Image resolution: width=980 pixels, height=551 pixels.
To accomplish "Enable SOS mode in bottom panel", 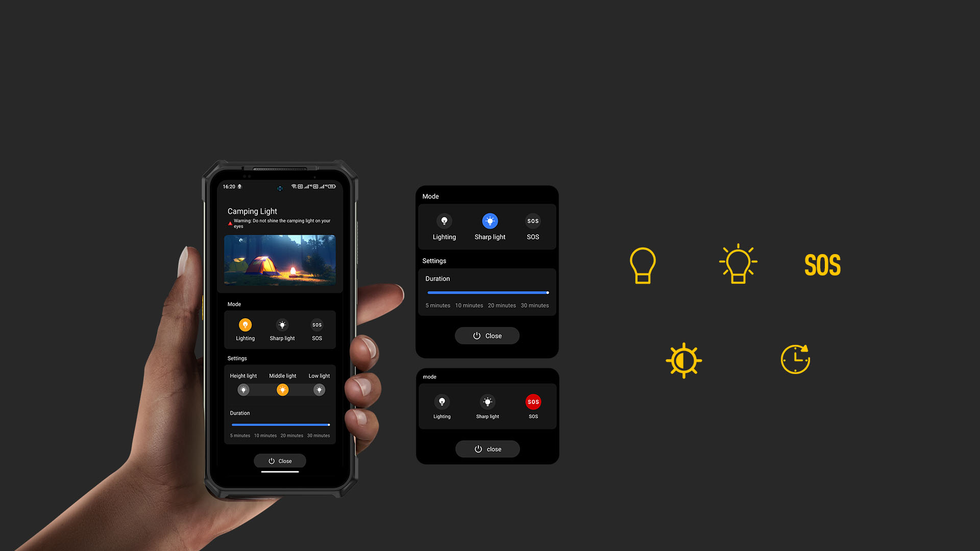I will (x=532, y=402).
